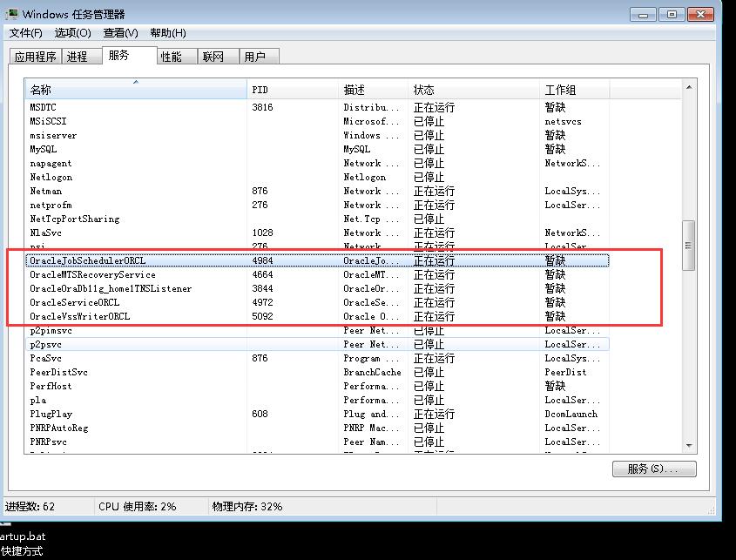Select the PerfHost service row
Screen dimensions: 736x560
pyautogui.click(x=317, y=386)
